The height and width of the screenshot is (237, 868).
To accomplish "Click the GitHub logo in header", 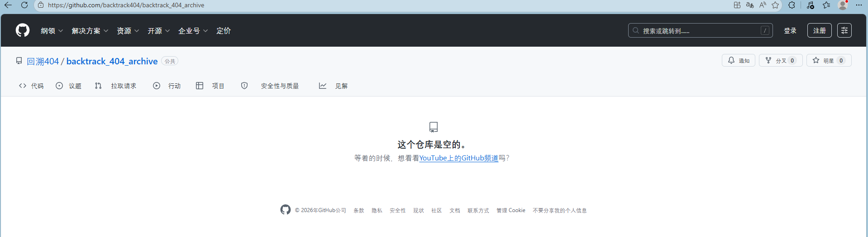I will 23,30.
